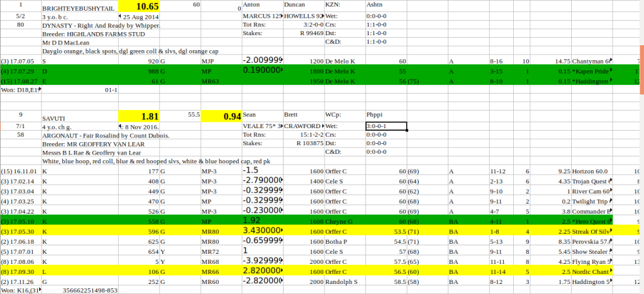The image size is (644, 294).
Task: Click the 356662251498-853 cell
Action: pos(90,291)
